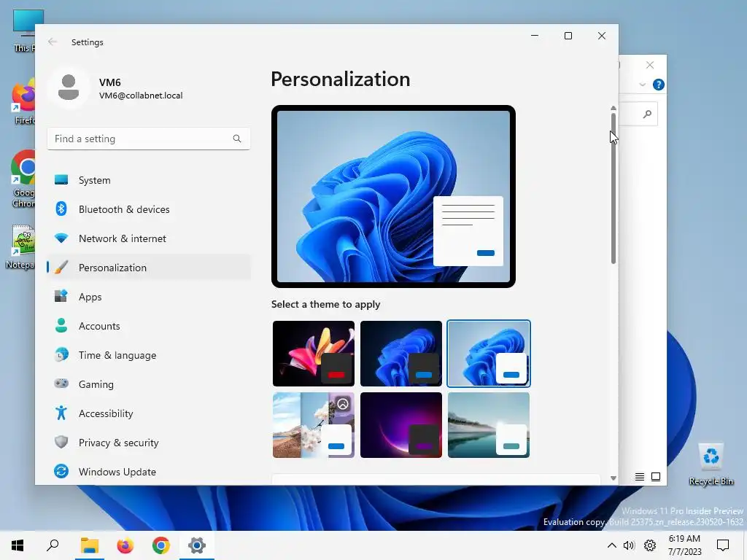Open the Windows Start menu
Screen dimensions: 747x560
pyautogui.click(x=18, y=545)
